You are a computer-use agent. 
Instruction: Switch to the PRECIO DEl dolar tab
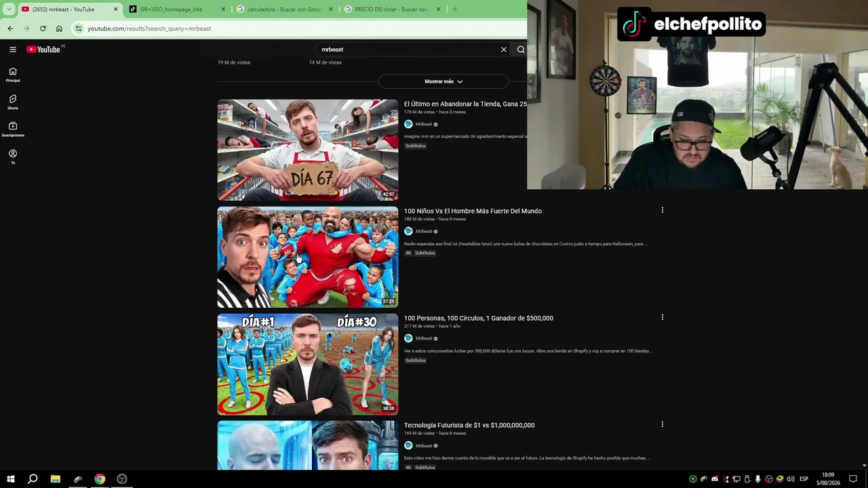tap(392, 9)
